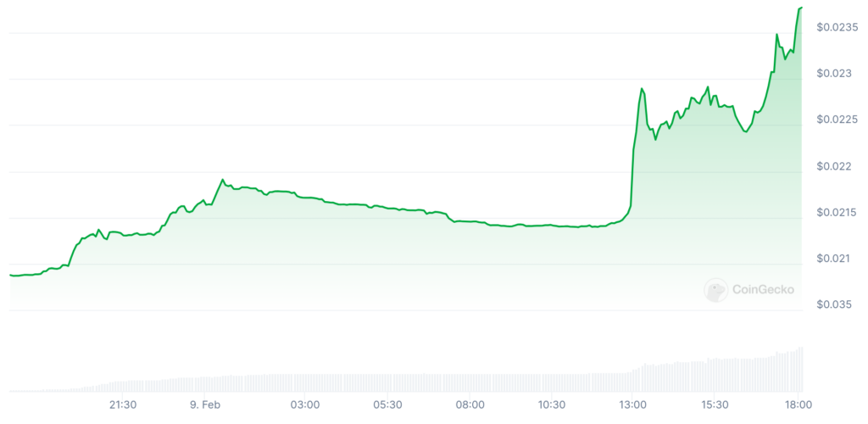This screenshot has width=868, height=424.
Task: Select the 9. Feb date axis label
Action: 206,404
